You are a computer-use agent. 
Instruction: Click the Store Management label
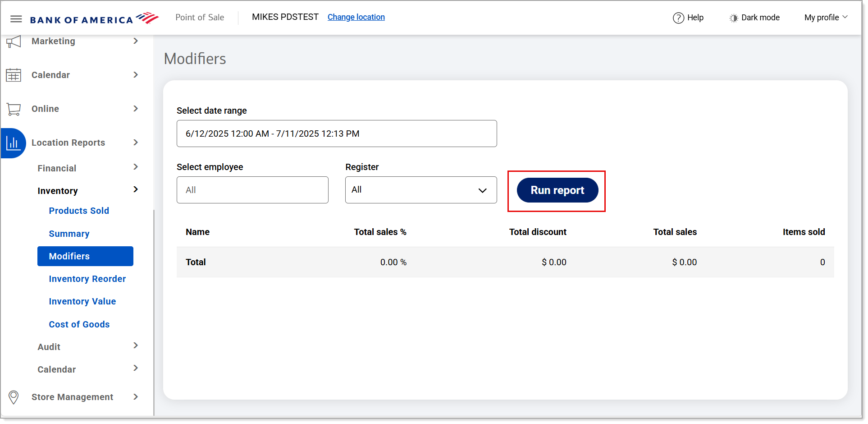pos(72,397)
